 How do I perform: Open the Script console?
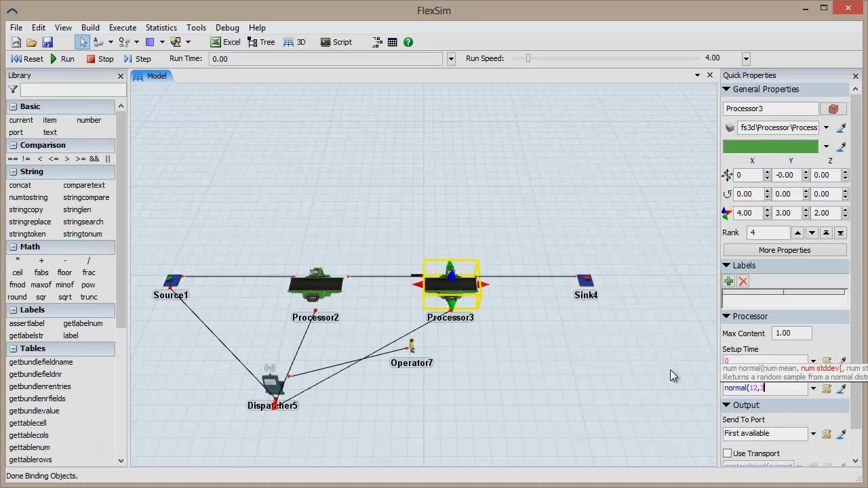(x=336, y=42)
